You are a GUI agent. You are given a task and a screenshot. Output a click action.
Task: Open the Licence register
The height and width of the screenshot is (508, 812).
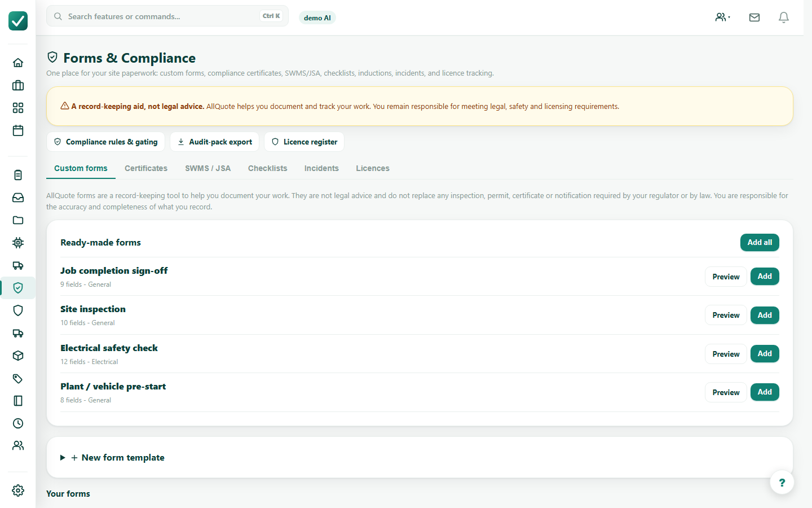(304, 142)
